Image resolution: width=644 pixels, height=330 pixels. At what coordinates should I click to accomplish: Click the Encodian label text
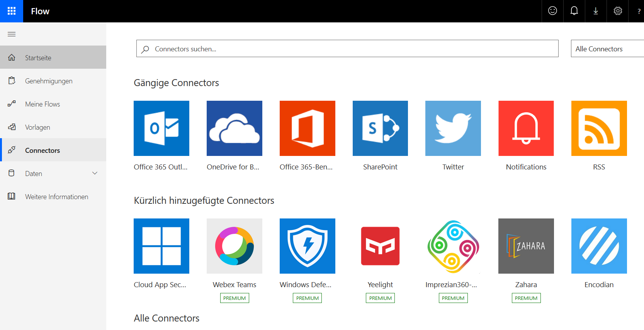[x=599, y=284]
